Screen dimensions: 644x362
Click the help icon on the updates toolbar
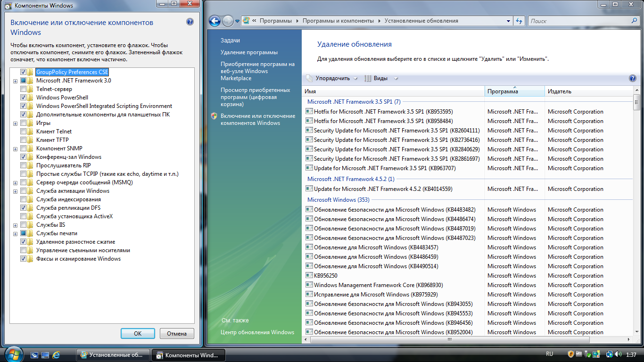pos(633,79)
